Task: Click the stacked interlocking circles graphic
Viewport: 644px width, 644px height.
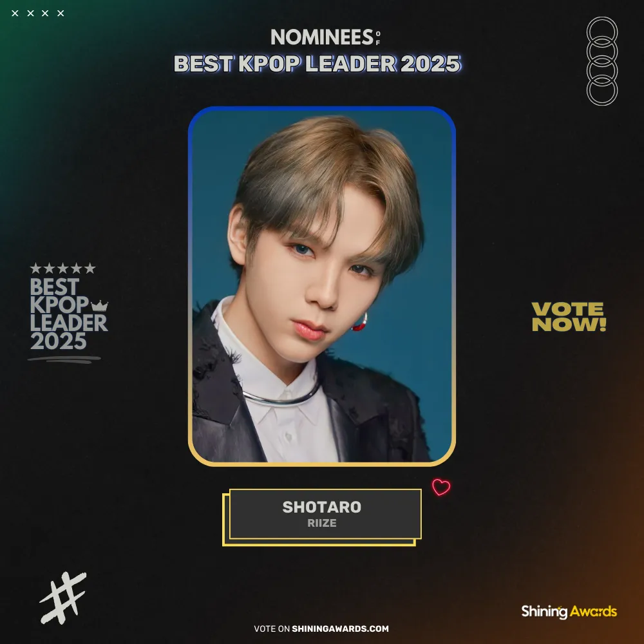Action: point(601,61)
